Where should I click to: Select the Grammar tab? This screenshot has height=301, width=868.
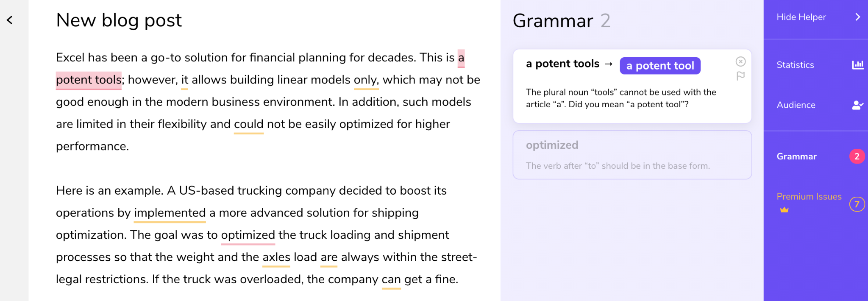(x=796, y=156)
